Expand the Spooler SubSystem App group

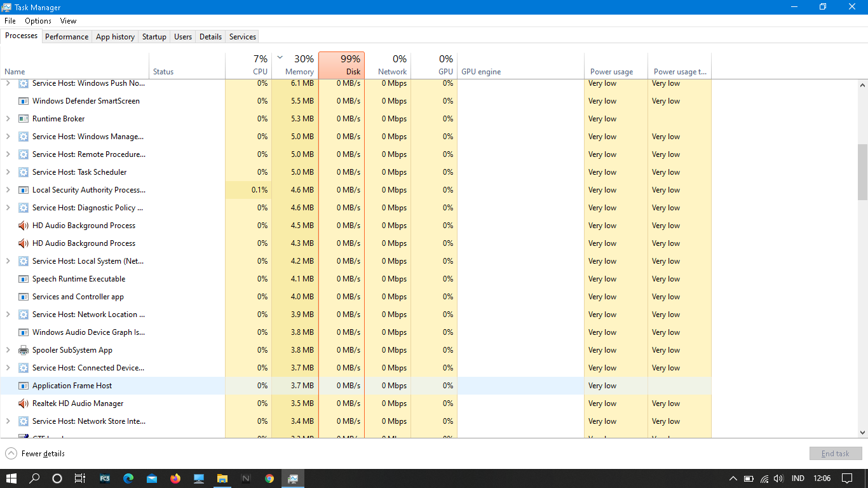(x=8, y=350)
